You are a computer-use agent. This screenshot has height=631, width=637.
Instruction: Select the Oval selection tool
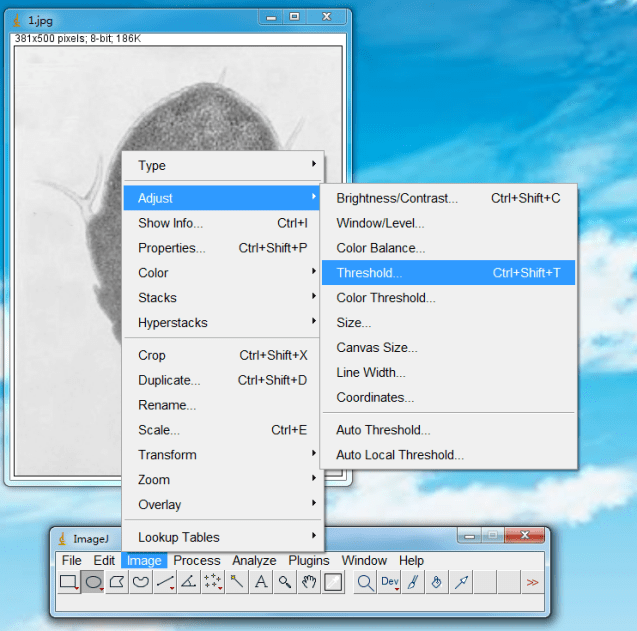[93, 582]
